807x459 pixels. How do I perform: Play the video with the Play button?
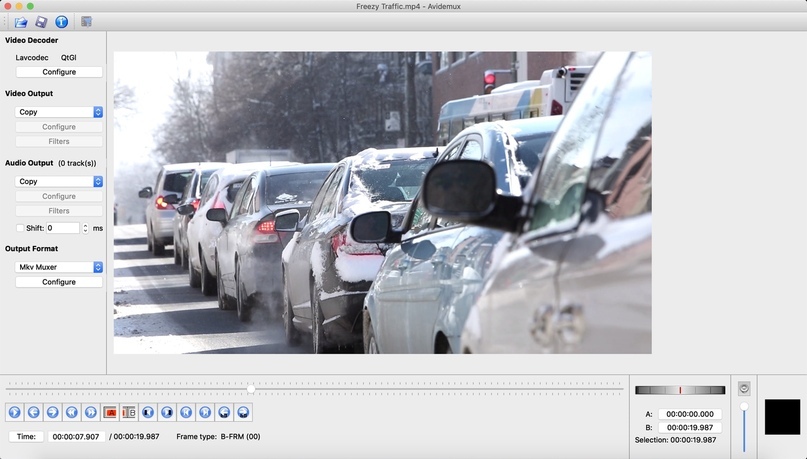pos(14,412)
